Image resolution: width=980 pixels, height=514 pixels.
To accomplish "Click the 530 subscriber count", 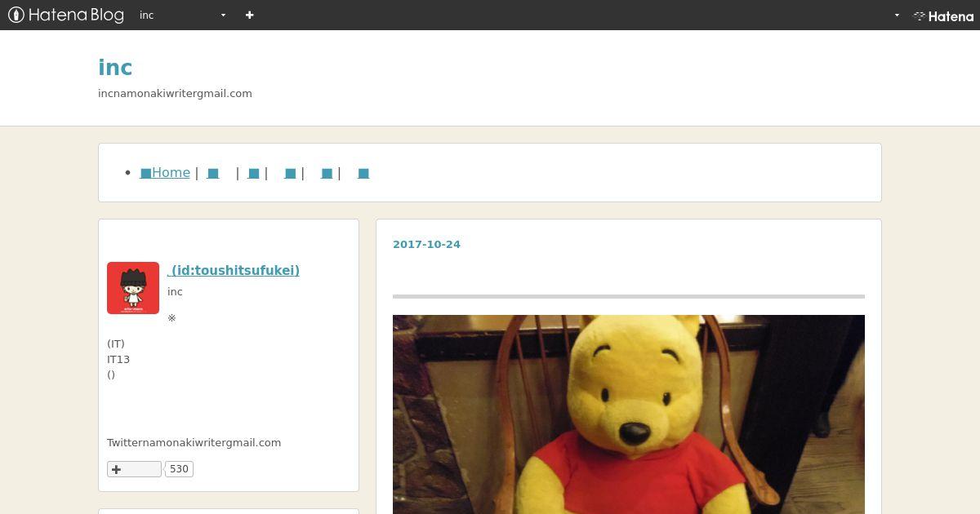I will tap(179, 469).
